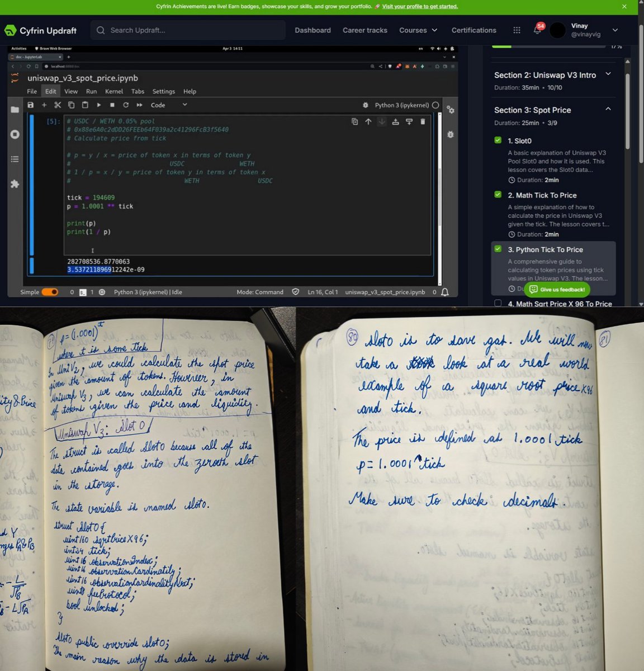Move the cell down with the down arrow icon

pos(382,121)
